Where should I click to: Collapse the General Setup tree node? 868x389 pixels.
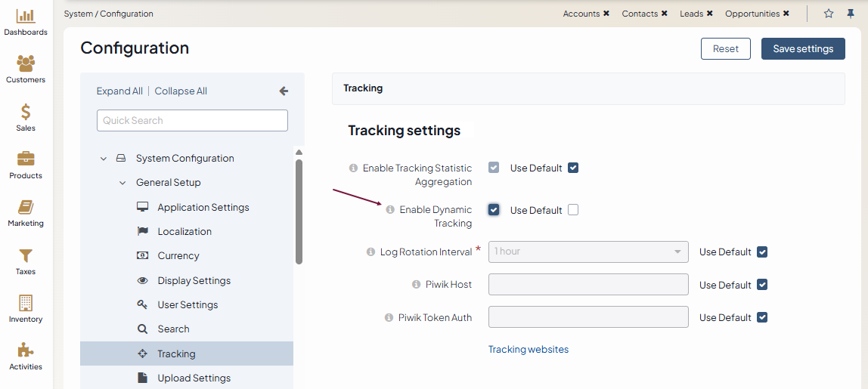122,183
